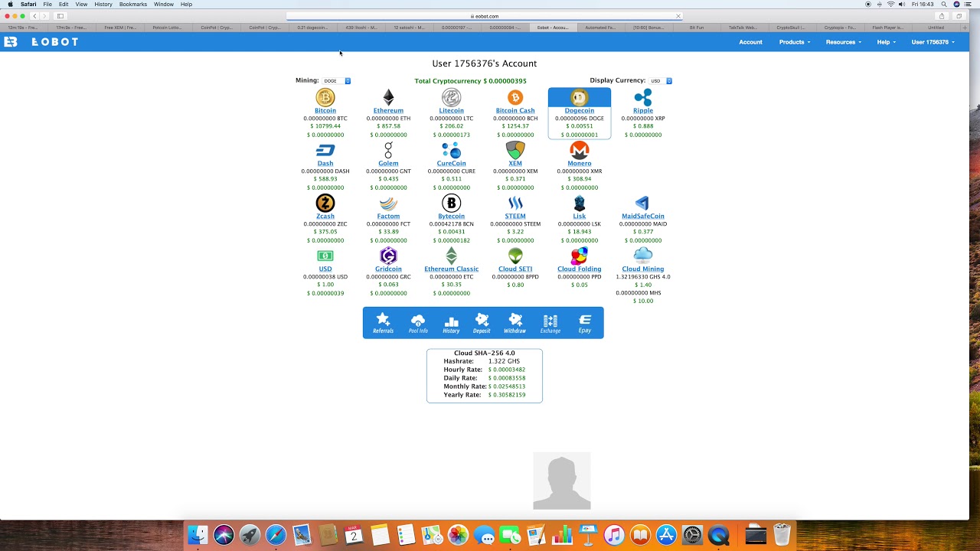Open the Window menu
The width and height of the screenshot is (980, 551).
[164, 5]
